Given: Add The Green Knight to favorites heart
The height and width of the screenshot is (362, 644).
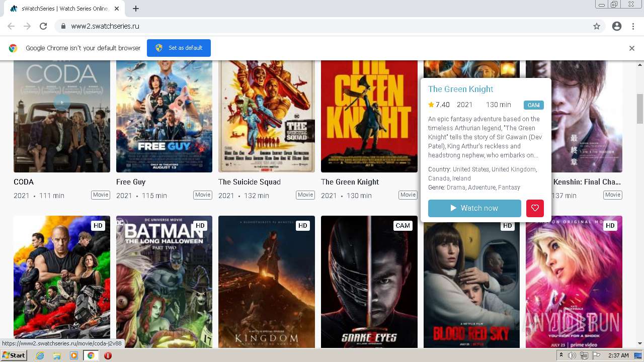Looking at the screenshot, I should coord(535,208).
